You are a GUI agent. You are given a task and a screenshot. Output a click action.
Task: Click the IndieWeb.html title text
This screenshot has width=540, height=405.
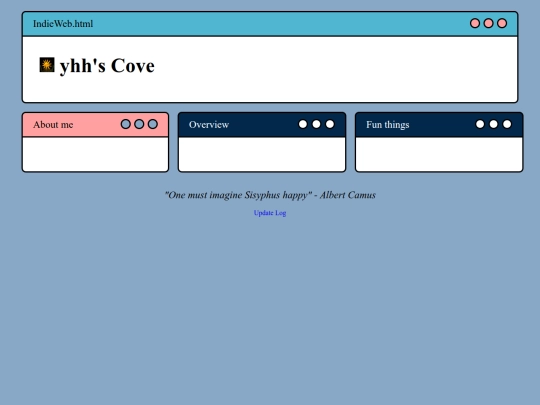click(x=63, y=24)
